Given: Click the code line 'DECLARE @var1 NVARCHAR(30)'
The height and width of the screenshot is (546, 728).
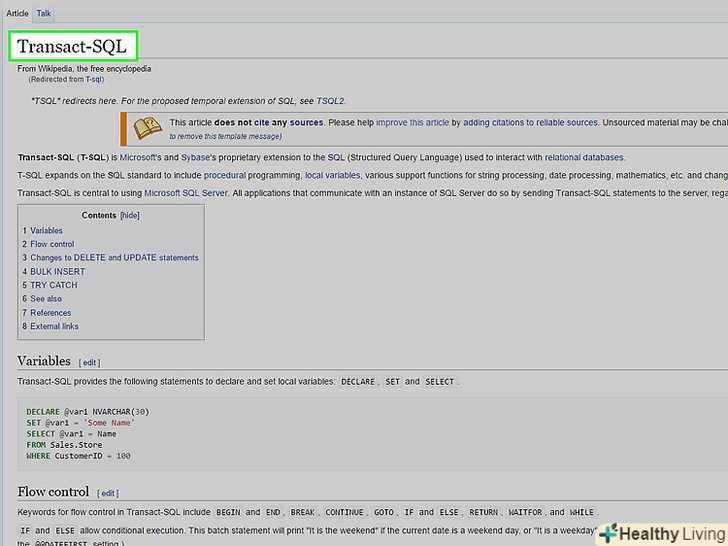Looking at the screenshot, I should 88,412.
